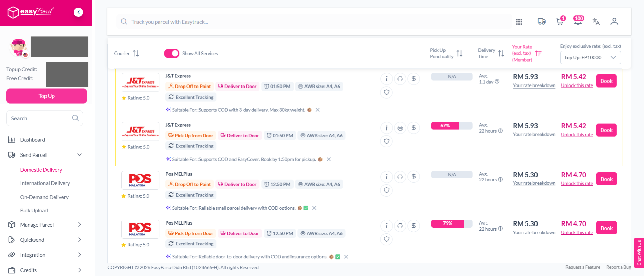Go to Dashboard
Screen dimensions: 644x276
[x=32, y=140]
